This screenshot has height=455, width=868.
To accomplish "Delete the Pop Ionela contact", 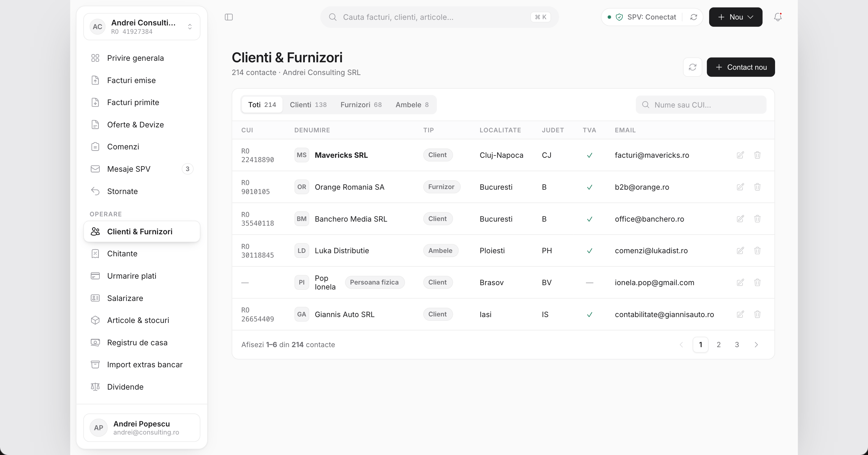I will 757,282.
